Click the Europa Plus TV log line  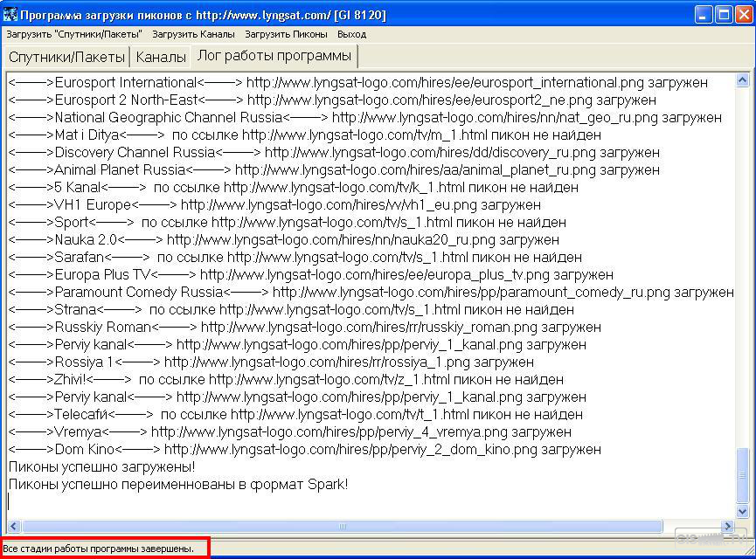[311, 274]
